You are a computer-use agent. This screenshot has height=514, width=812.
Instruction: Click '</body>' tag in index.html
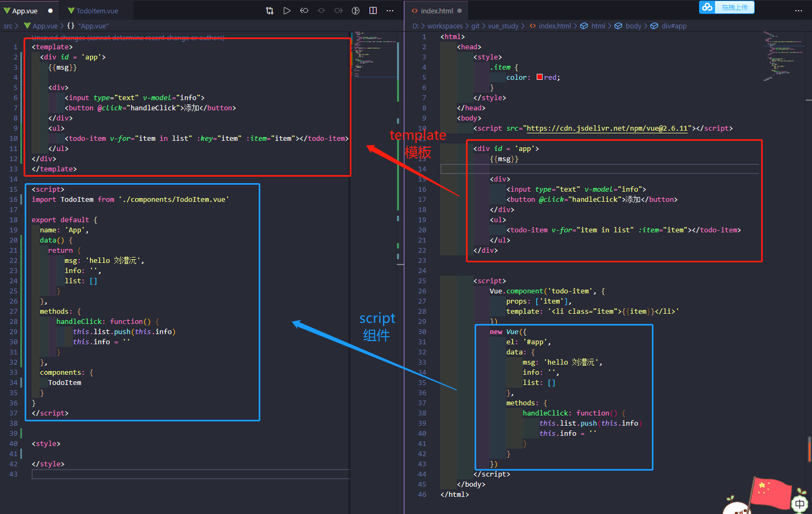click(x=471, y=485)
